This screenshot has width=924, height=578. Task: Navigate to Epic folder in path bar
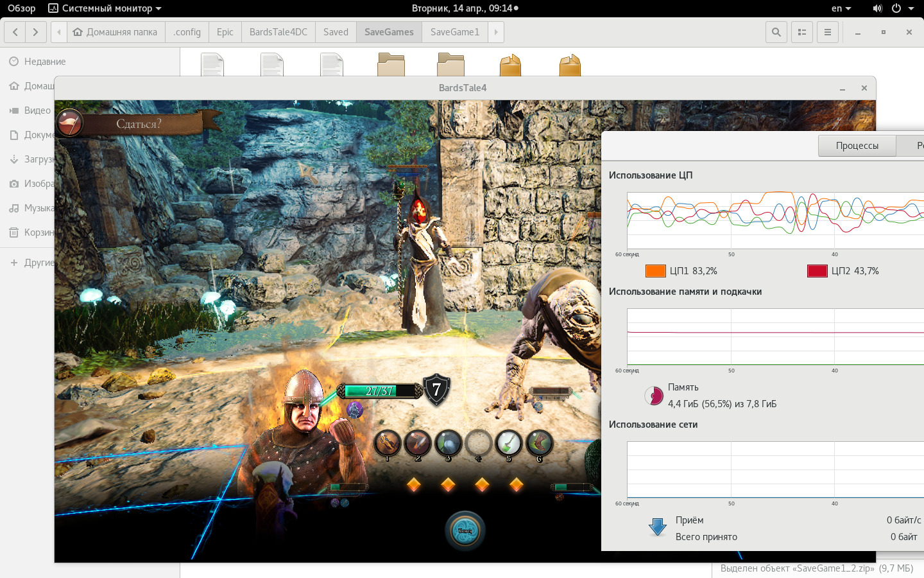[x=225, y=32]
